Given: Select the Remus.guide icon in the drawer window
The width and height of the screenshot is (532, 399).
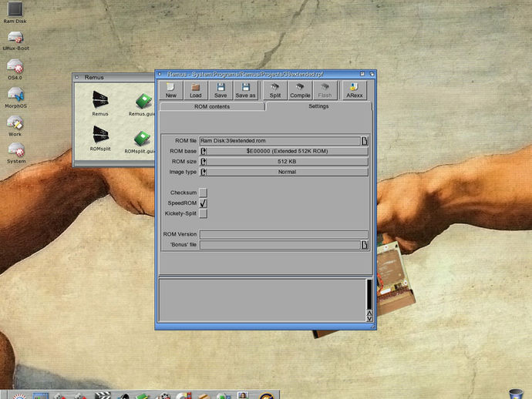Looking at the screenshot, I should pyautogui.click(x=142, y=105).
